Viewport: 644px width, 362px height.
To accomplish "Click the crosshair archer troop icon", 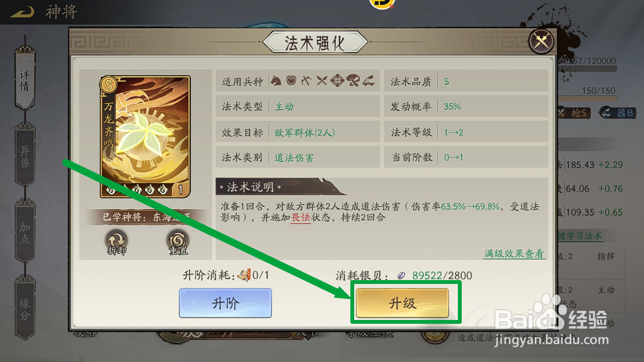I will (x=337, y=81).
